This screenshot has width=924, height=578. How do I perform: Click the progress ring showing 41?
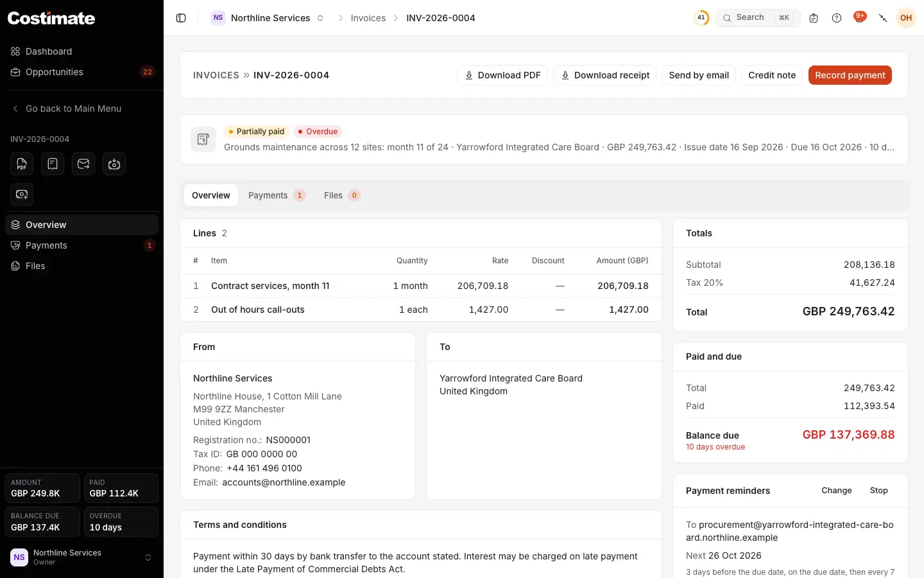tap(701, 18)
